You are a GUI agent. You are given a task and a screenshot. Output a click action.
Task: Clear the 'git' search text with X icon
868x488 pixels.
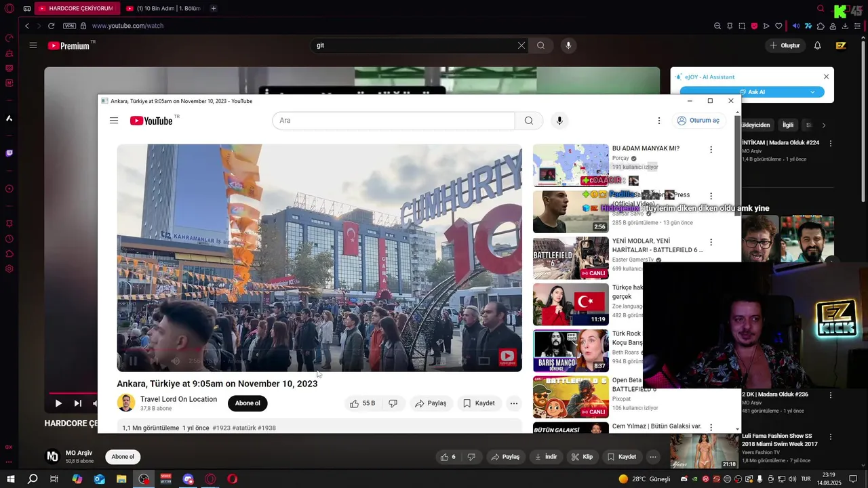[521, 45]
